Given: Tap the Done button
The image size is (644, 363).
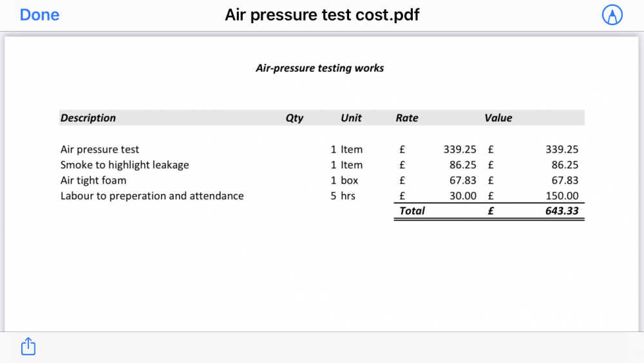Looking at the screenshot, I should coord(39,15).
